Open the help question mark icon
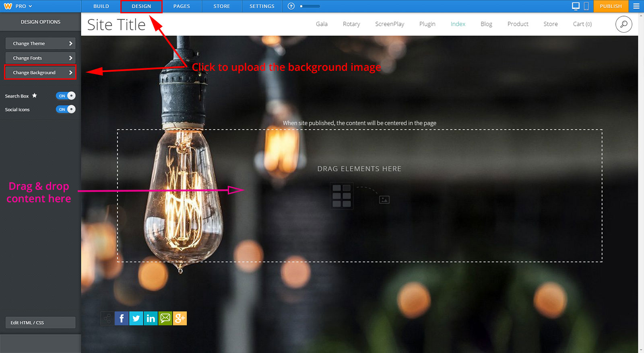 pyautogui.click(x=291, y=6)
